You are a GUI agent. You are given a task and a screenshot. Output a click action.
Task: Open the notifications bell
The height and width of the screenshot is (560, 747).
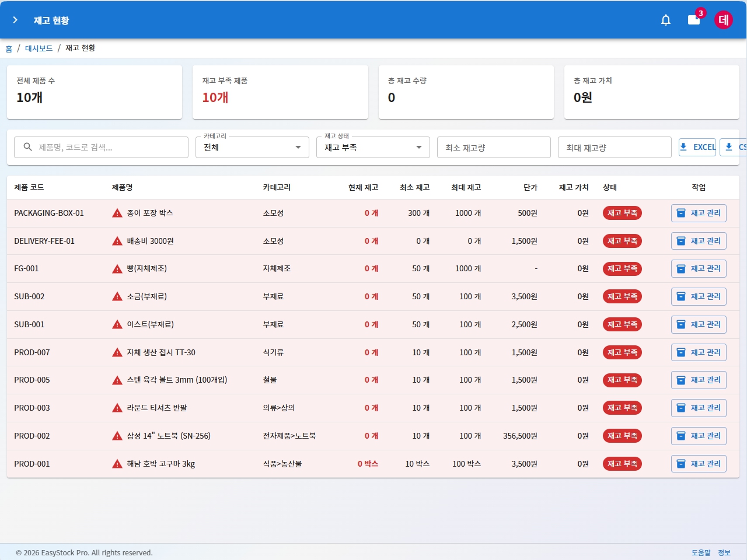point(665,20)
